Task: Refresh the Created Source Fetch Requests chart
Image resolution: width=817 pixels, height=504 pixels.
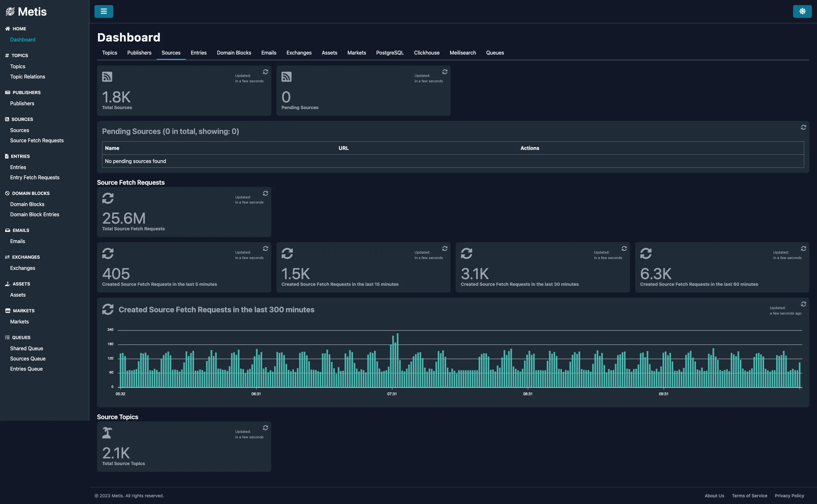Action: [803, 304]
